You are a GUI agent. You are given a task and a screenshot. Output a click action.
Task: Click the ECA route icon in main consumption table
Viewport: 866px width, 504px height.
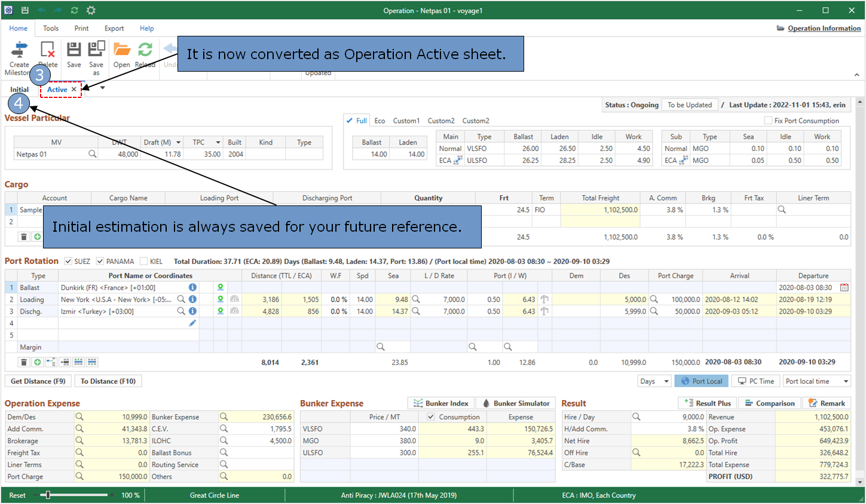coord(458,160)
